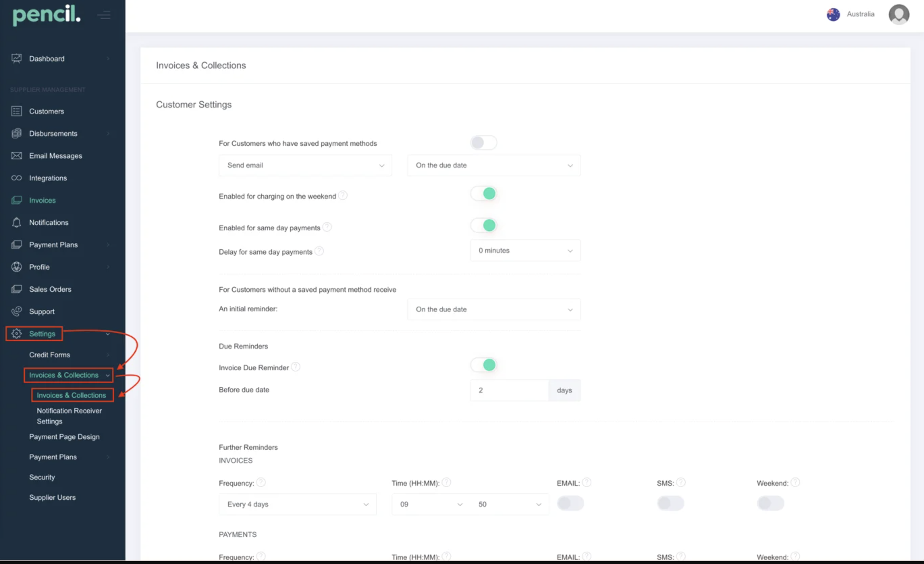The width and height of the screenshot is (924, 564).
Task: Open help tooltip for weekend charging
Action: pos(343,195)
